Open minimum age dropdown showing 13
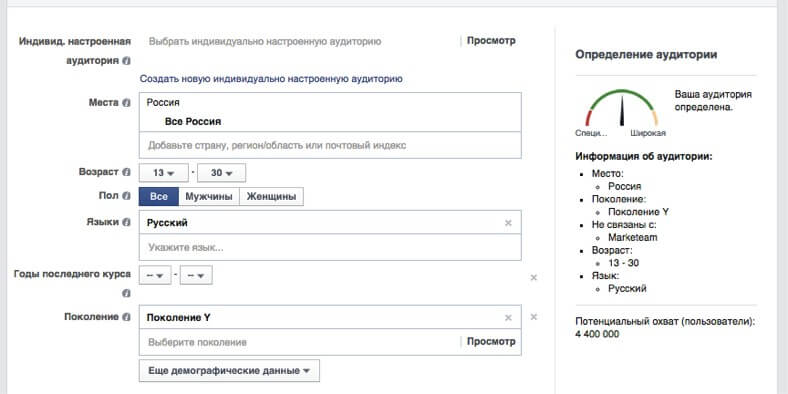Viewport: 788px width, 394px height. tap(163, 173)
